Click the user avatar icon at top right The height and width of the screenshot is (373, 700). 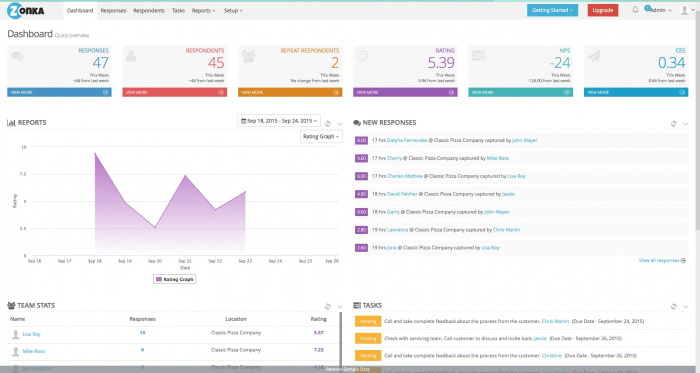pyautogui.click(x=684, y=10)
